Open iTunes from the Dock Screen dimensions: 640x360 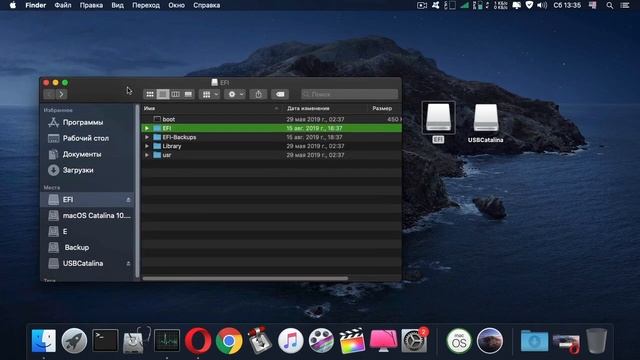click(290, 340)
